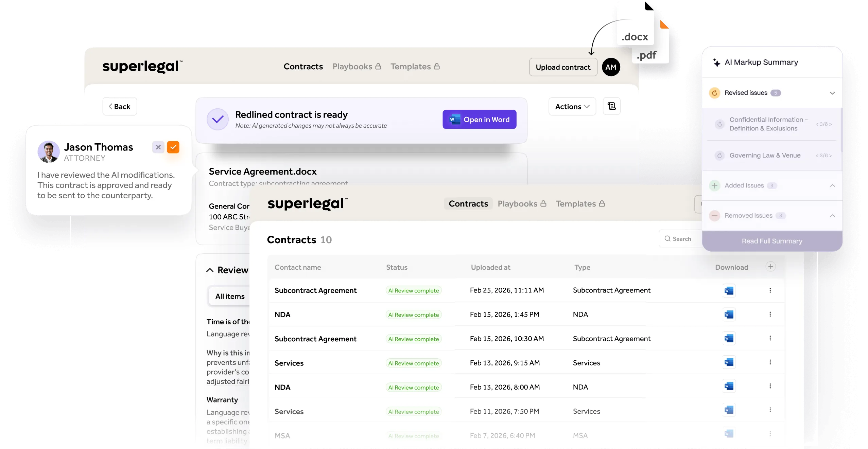Expand the Removed Issues section
Viewport: 868px width, 449px height.
coord(832,216)
